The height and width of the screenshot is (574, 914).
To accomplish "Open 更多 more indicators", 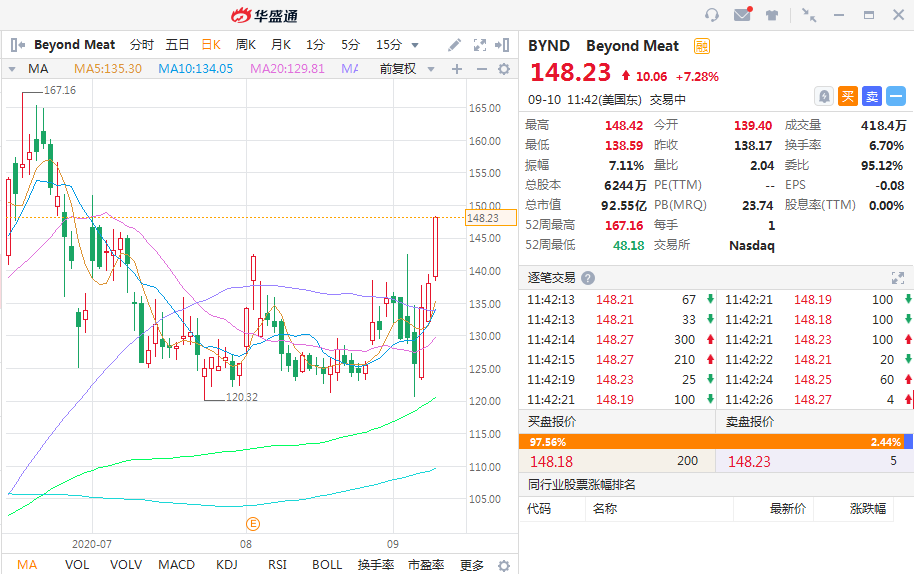I will (472, 565).
